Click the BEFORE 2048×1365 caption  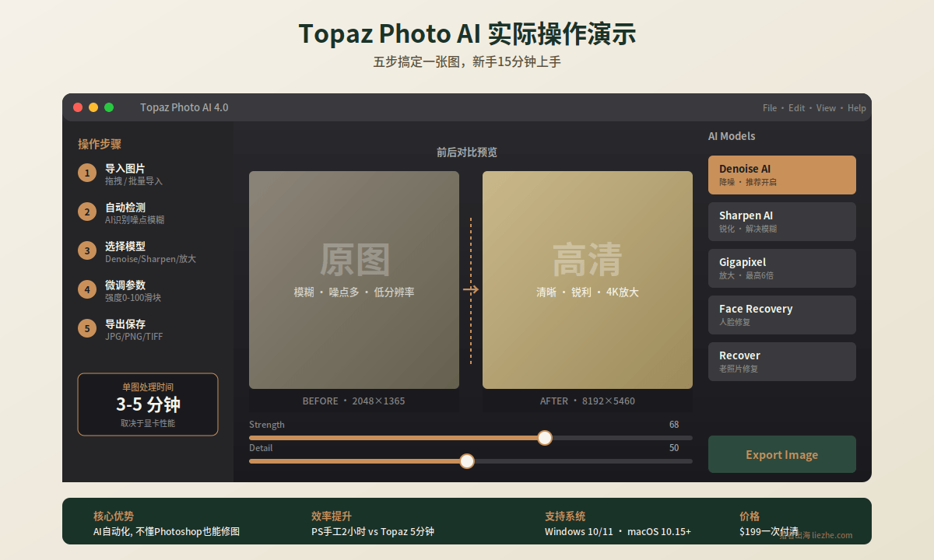(x=354, y=401)
